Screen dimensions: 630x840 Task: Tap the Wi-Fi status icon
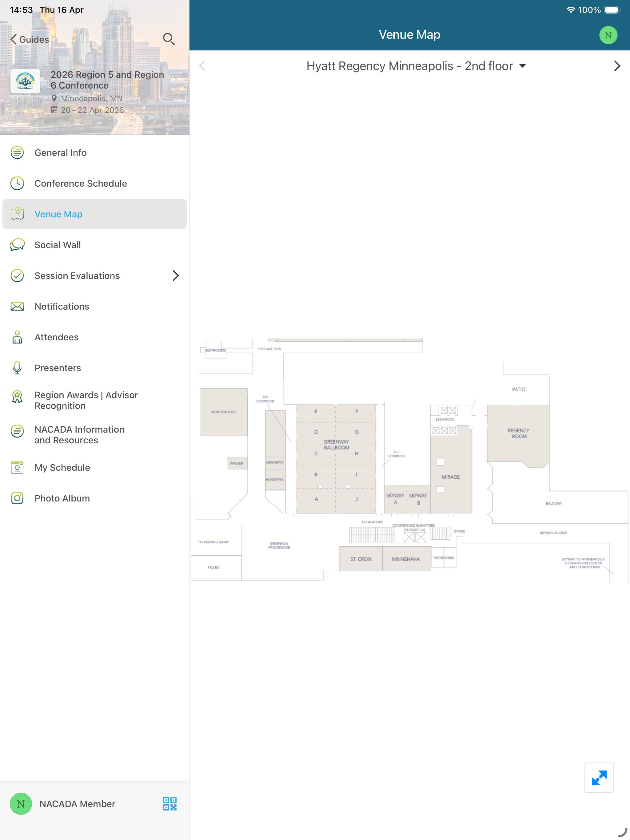[570, 10]
